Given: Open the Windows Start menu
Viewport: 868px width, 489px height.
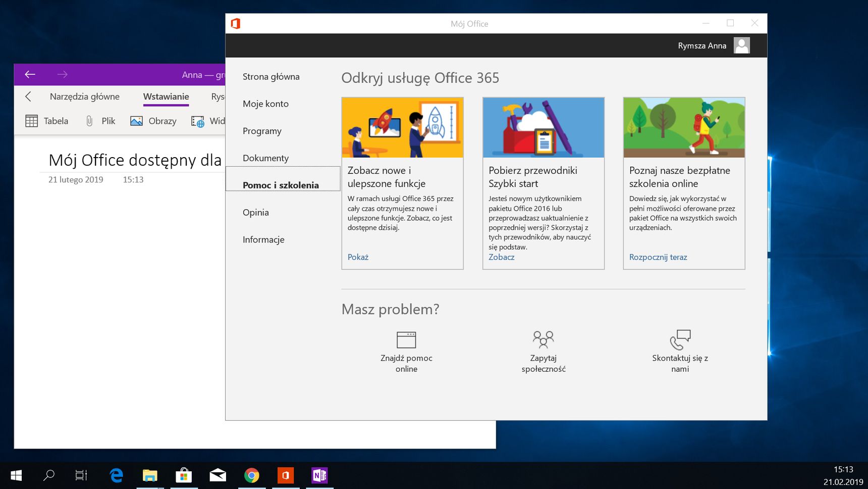Looking at the screenshot, I should click(16, 475).
